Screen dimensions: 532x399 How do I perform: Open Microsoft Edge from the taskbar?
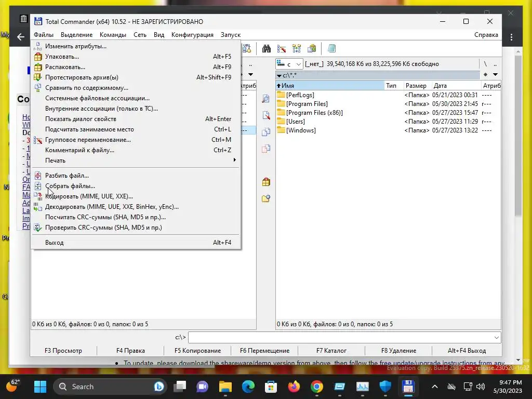click(x=248, y=387)
